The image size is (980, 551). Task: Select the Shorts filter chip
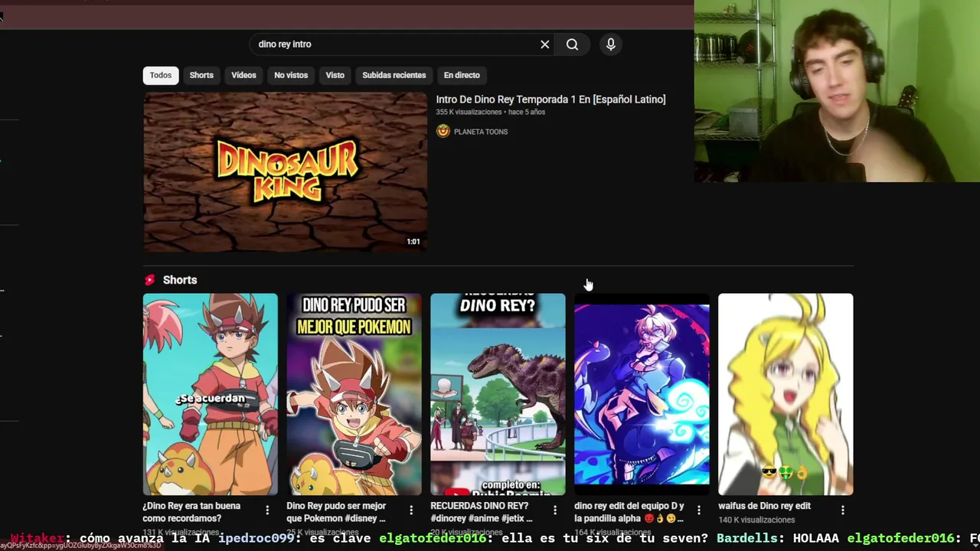[201, 75]
